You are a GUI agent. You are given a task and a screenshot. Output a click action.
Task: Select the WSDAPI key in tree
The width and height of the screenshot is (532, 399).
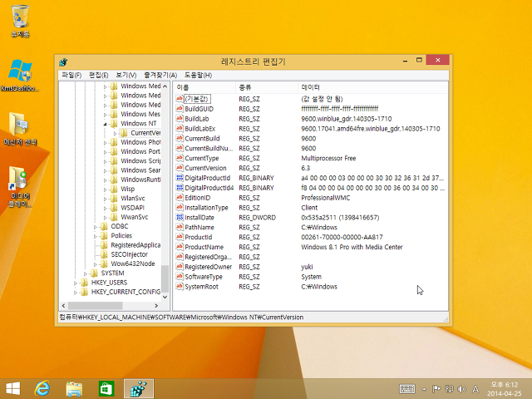tap(132, 208)
